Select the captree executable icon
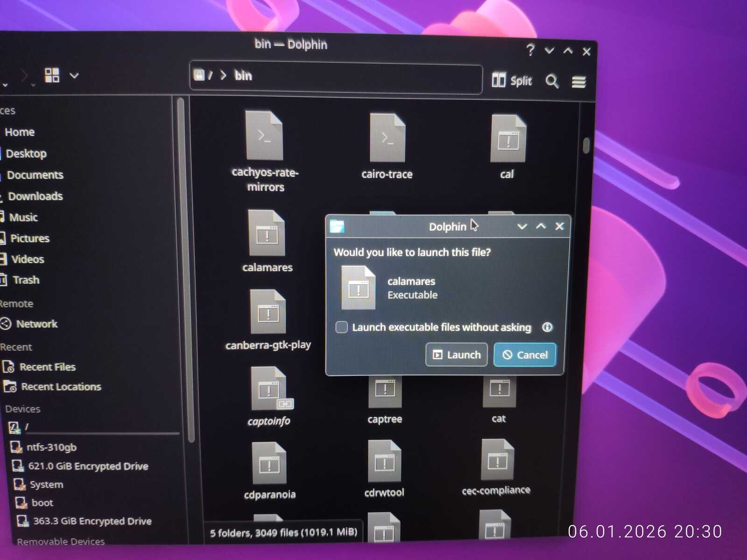Viewport: 747px width, 560px height. [x=385, y=392]
